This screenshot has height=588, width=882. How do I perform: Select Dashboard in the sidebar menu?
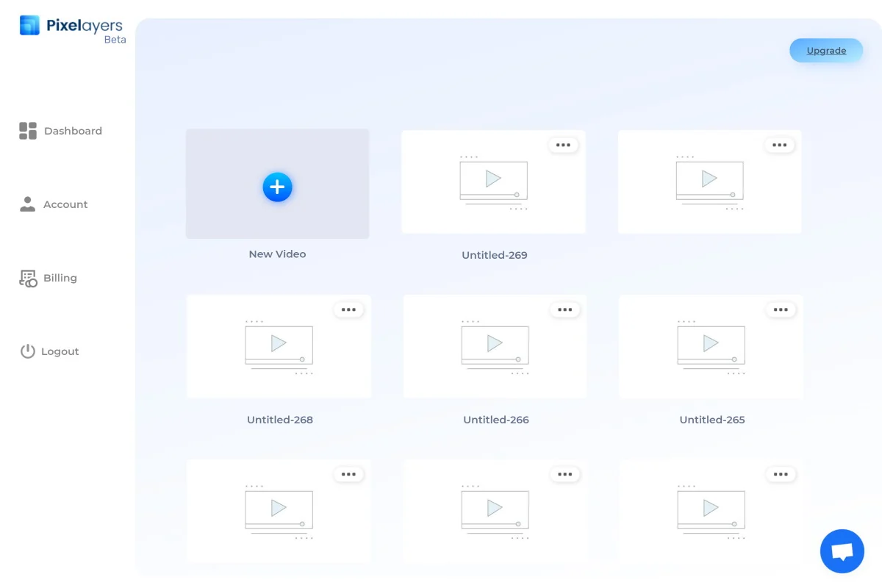click(x=73, y=130)
